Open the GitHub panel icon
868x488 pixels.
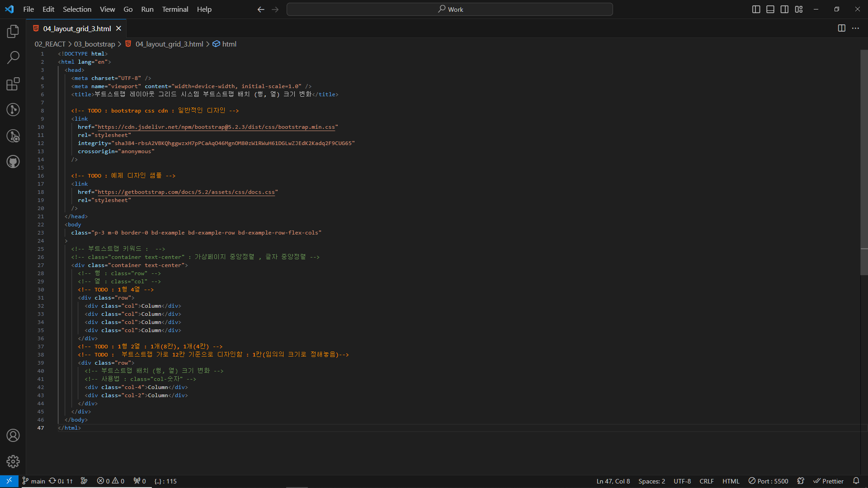tap(13, 162)
